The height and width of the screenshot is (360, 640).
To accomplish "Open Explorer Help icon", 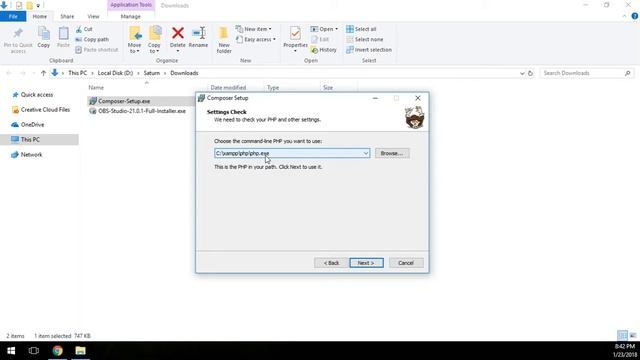I will [x=635, y=16].
